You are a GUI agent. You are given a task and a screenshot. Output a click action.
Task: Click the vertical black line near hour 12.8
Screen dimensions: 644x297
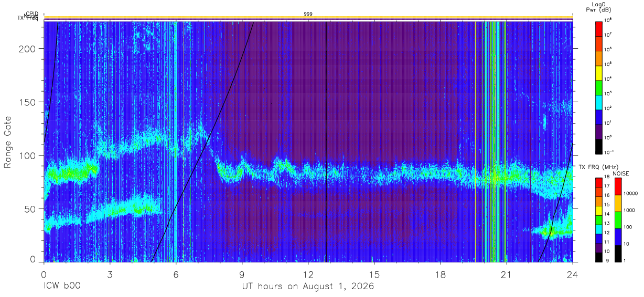click(326, 141)
